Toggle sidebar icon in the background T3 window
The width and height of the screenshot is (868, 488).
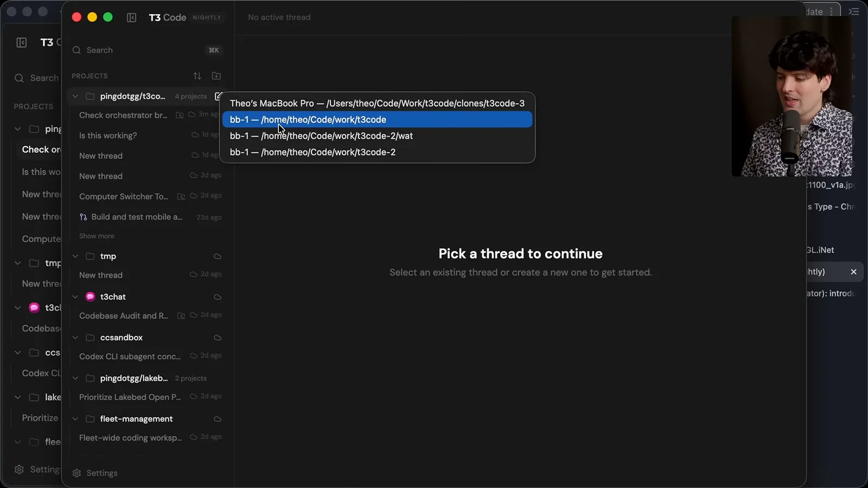22,42
